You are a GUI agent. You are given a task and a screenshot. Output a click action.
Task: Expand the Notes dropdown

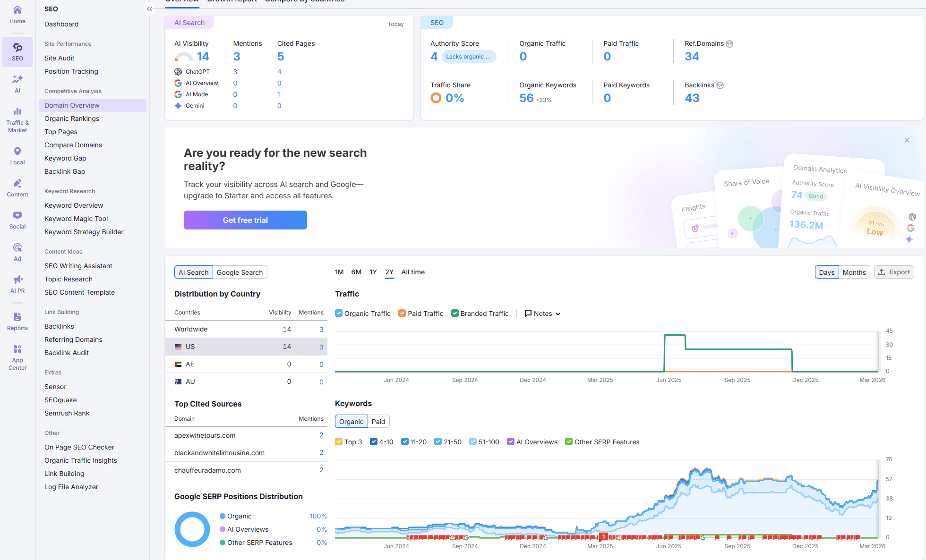point(542,313)
